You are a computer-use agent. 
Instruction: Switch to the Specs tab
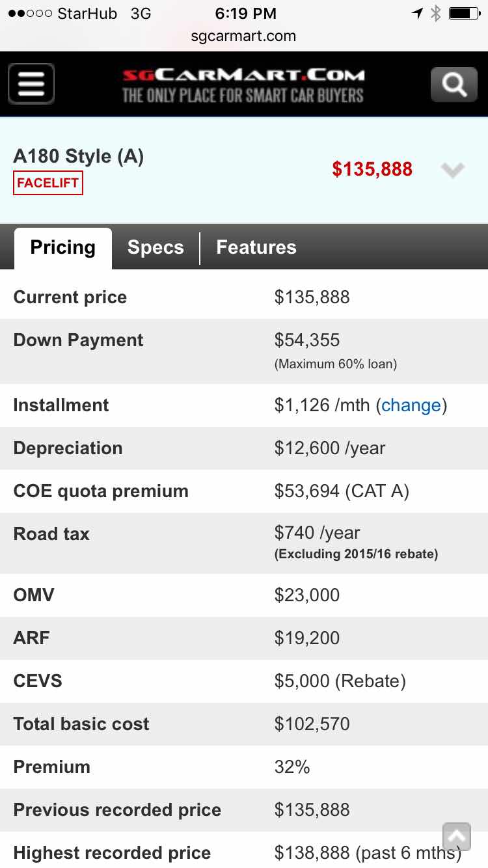coord(156,248)
